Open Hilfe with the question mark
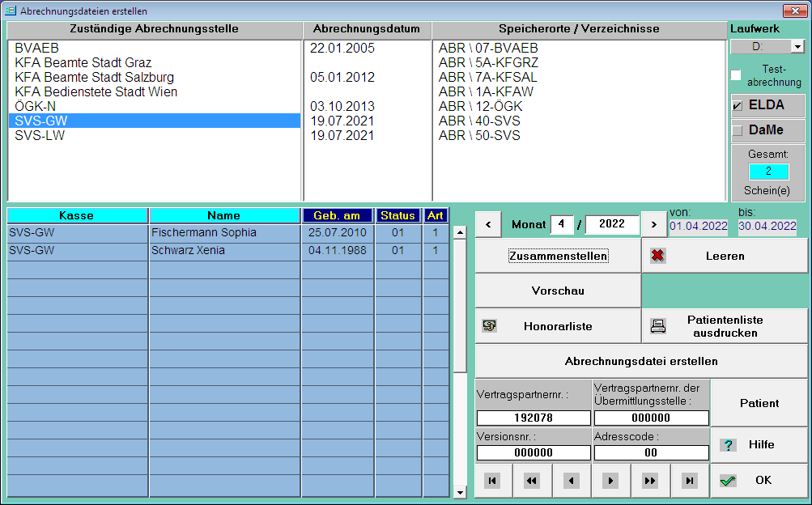Screen dimensions: 812x505 tap(759, 445)
